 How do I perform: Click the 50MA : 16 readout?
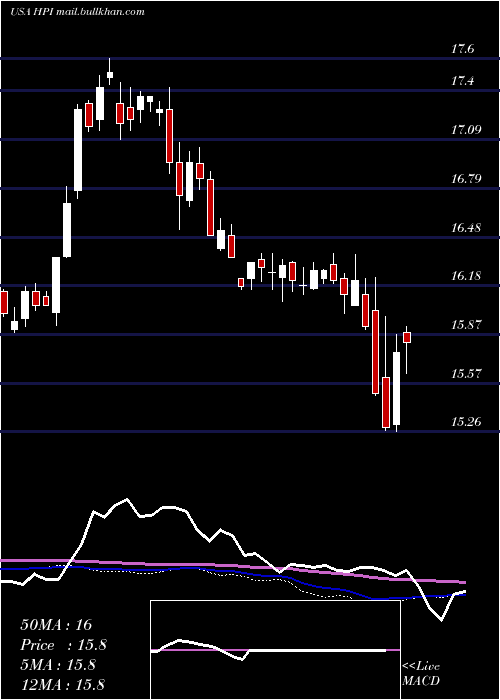point(56,625)
